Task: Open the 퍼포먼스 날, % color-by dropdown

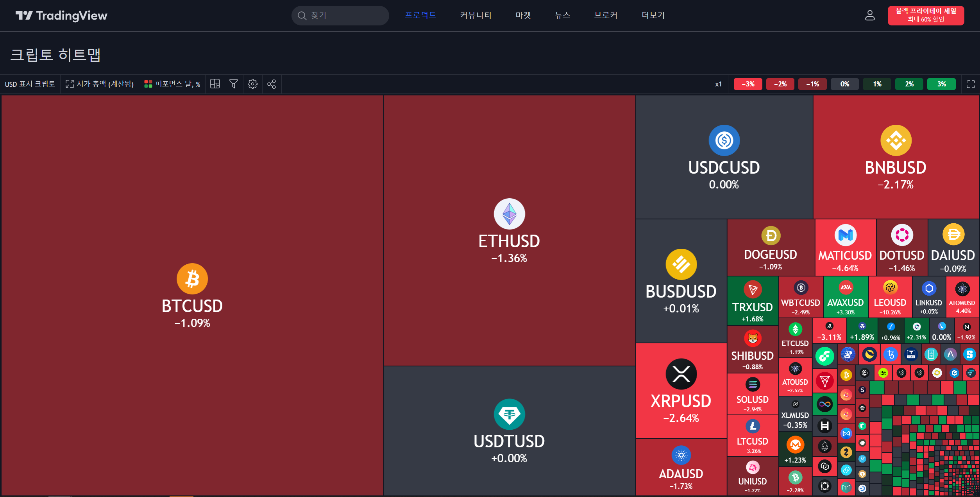Action: click(172, 84)
